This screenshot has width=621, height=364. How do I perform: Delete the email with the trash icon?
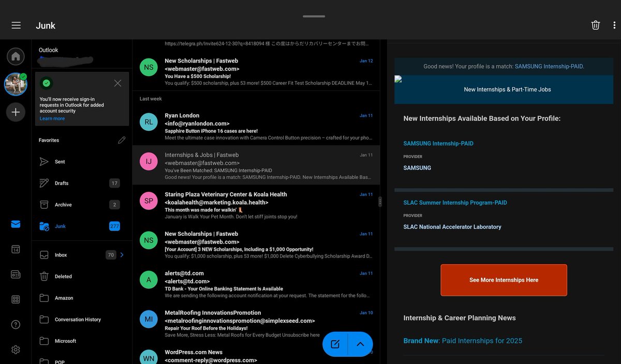[x=596, y=25]
